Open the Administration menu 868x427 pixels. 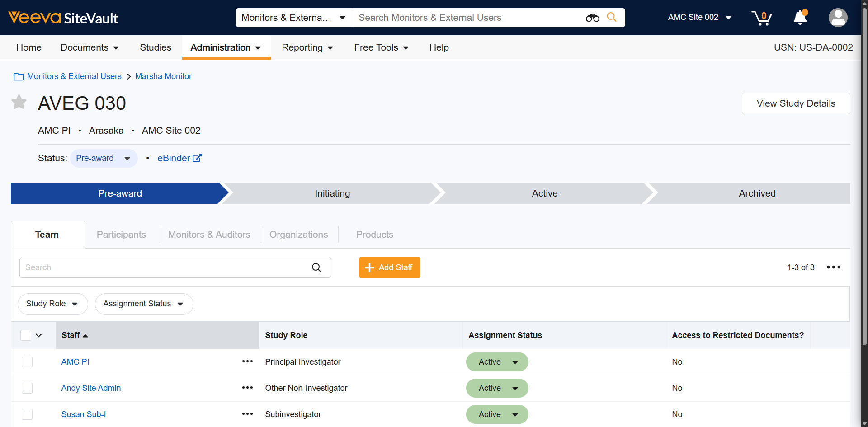point(226,47)
